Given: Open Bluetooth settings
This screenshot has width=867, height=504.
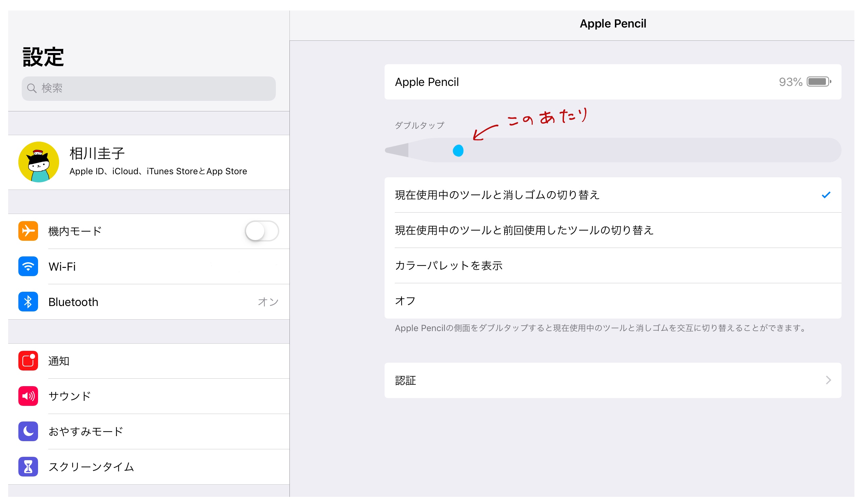Looking at the screenshot, I should tap(148, 302).
